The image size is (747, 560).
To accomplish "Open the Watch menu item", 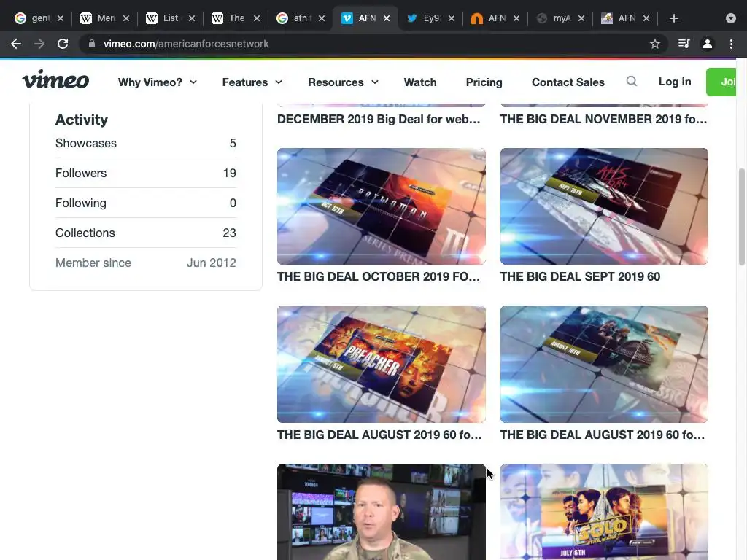I will 419,82.
